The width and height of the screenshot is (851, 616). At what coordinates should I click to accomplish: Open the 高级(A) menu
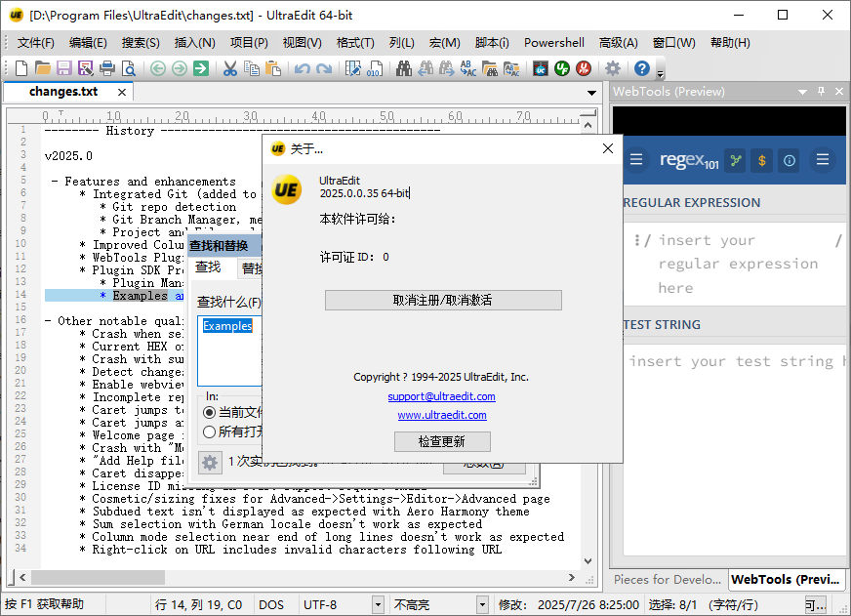[618, 43]
